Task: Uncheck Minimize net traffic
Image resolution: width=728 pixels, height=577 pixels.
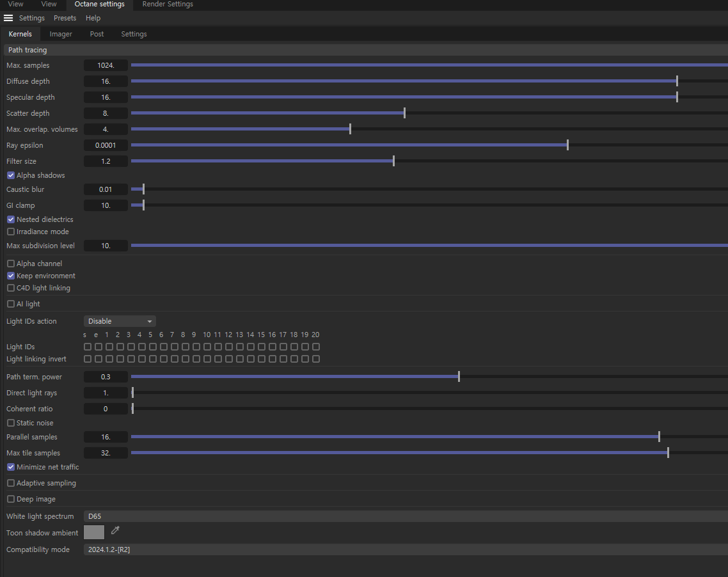Action: pyautogui.click(x=11, y=467)
